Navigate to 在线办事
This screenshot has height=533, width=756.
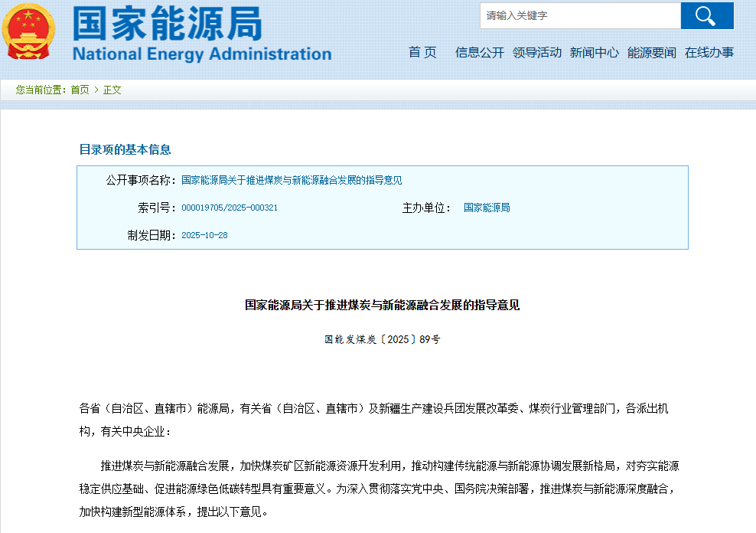709,52
